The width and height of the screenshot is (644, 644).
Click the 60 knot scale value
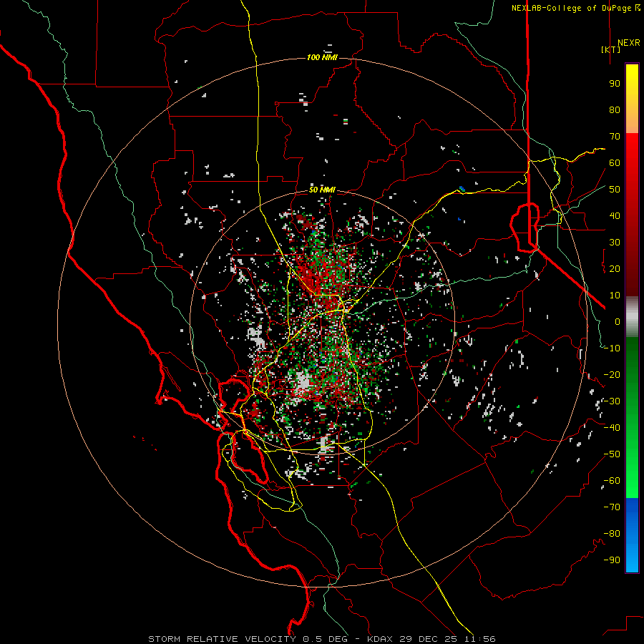[615, 162]
